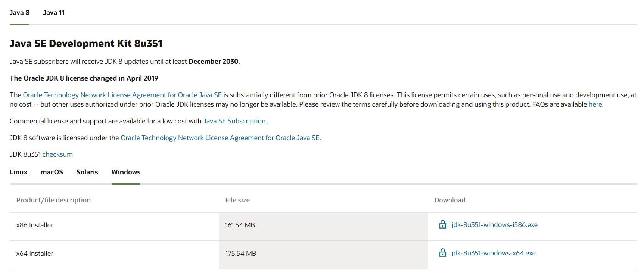Screen dimensions: 644x277
Task: Click the 'Java SE Development Kit 8u351' heading
Action: tap(86, 44)
